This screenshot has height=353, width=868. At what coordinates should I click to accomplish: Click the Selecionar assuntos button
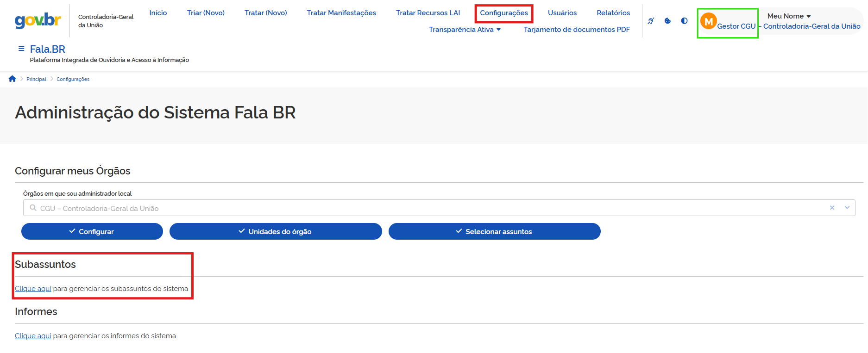(x=494, y=231)
